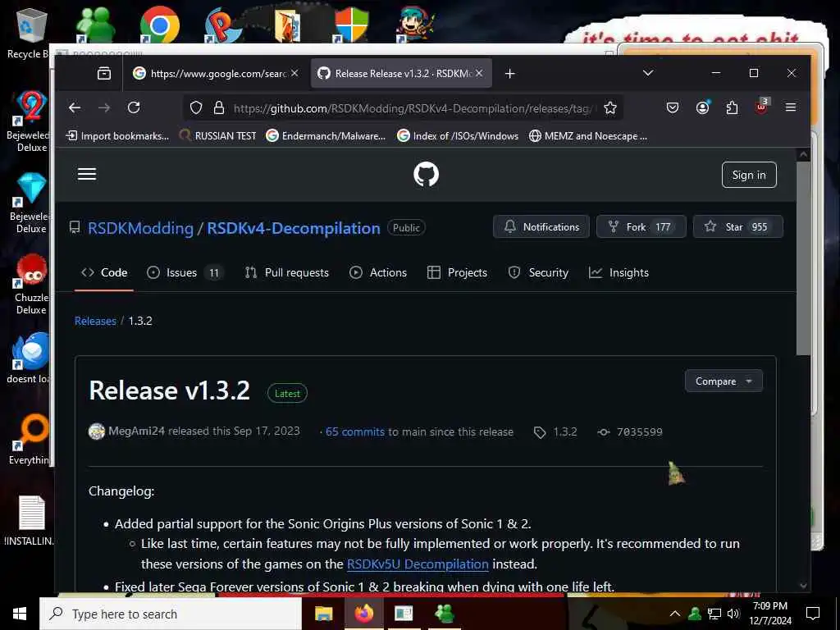Go to the Releases breadcrumb link
Screen dimensions: 840x630
pyautogui.click(x=95, y=321)
